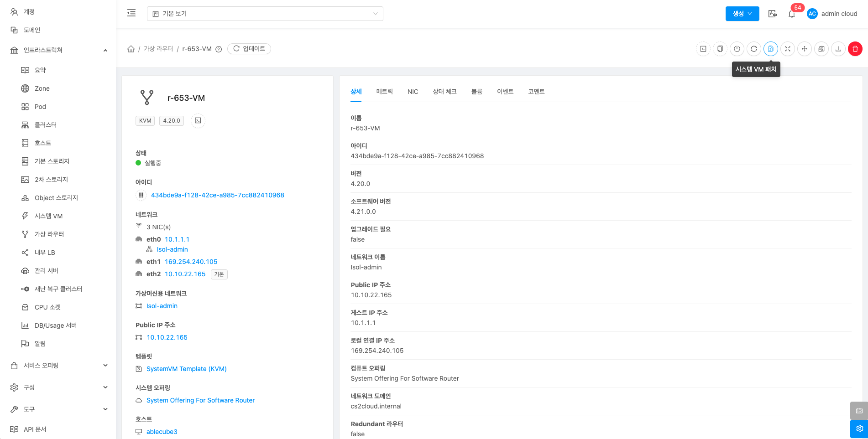Click the download tray icon in action toolbar
The image size is (868, 439).
tap(838, 49)
